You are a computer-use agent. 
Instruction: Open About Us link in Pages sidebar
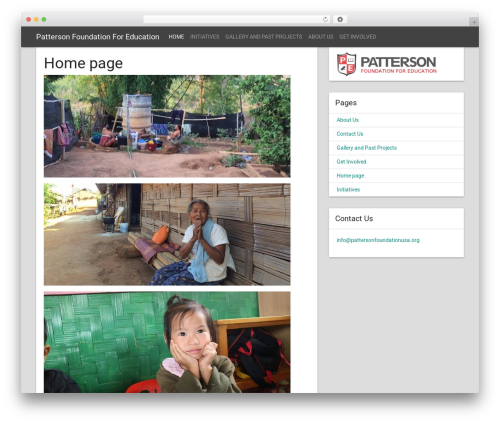(x=348, y=120)
